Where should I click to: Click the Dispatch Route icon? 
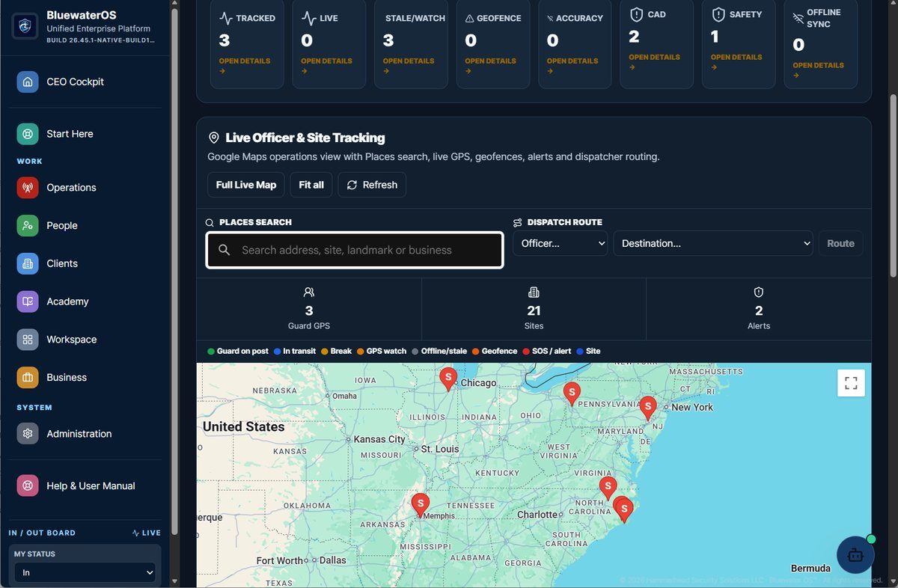tap(517, 222)
